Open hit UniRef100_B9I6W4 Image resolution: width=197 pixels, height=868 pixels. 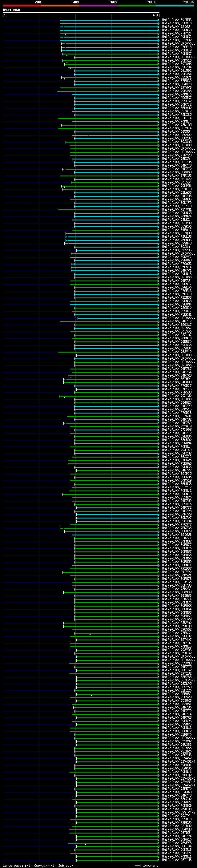coord(176,27)
